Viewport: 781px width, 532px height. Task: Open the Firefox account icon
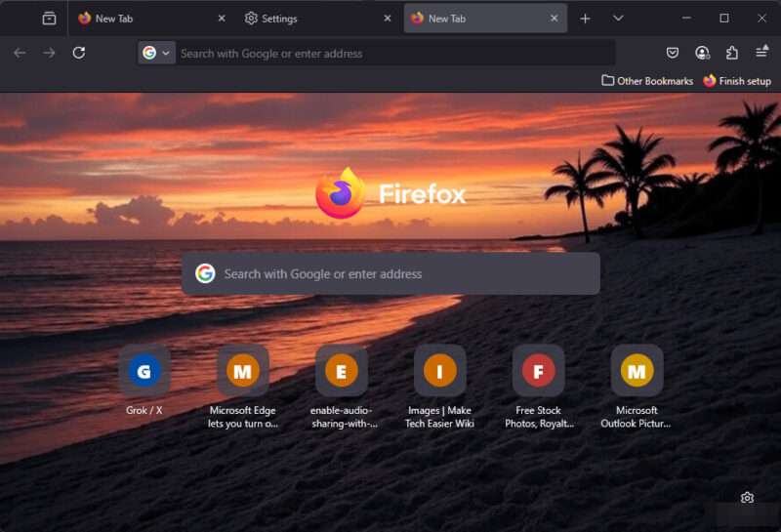tap(702, 53)
